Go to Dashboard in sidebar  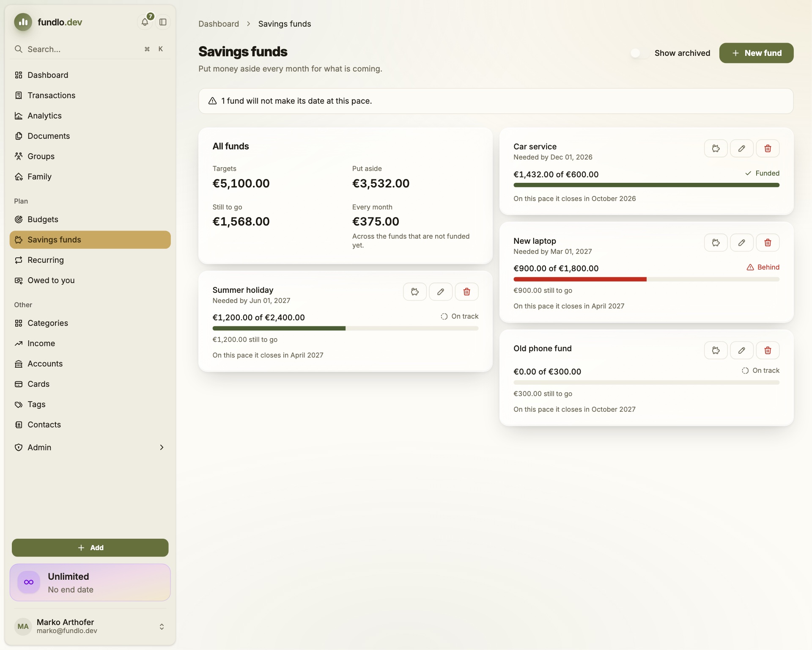tap(90, 75)
